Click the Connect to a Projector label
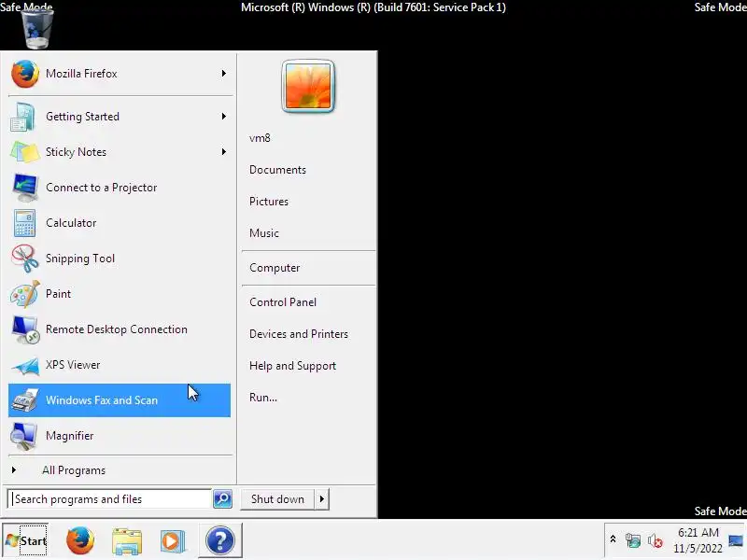The width and height of the screenshot is (747, 560). (102, 188)
